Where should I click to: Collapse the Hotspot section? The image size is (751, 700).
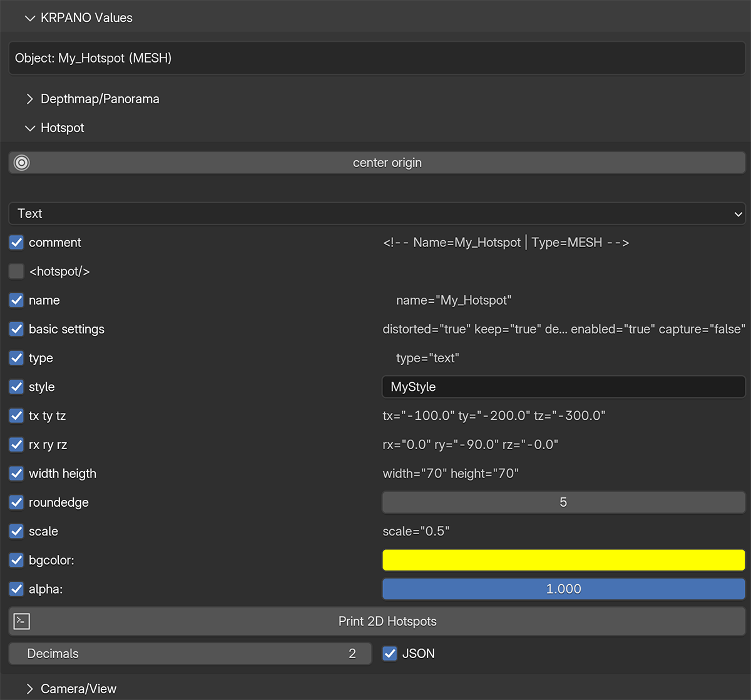[29, 128]
